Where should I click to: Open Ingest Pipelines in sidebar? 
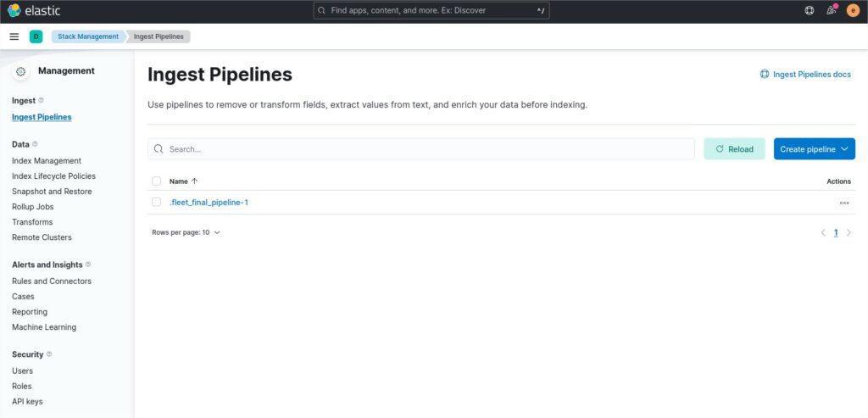tap(42, 117)
